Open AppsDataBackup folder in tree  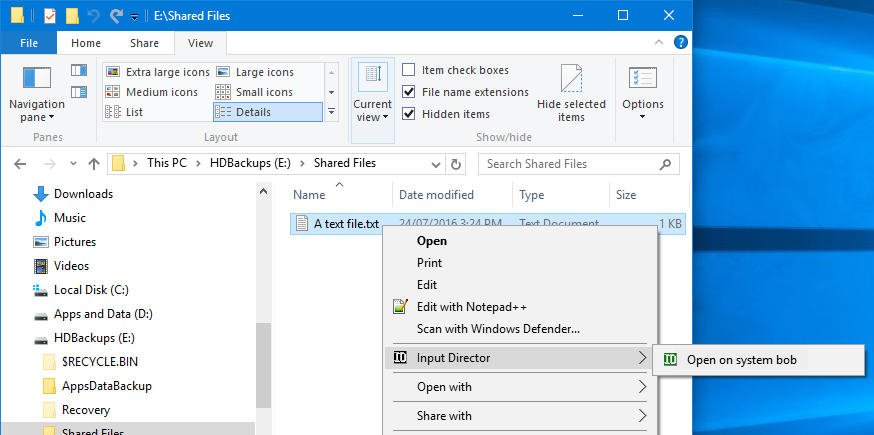98,386
